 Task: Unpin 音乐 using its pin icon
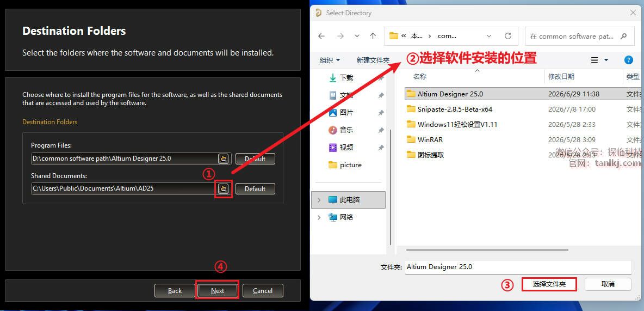pyautogui.click(x=381, y=130)
